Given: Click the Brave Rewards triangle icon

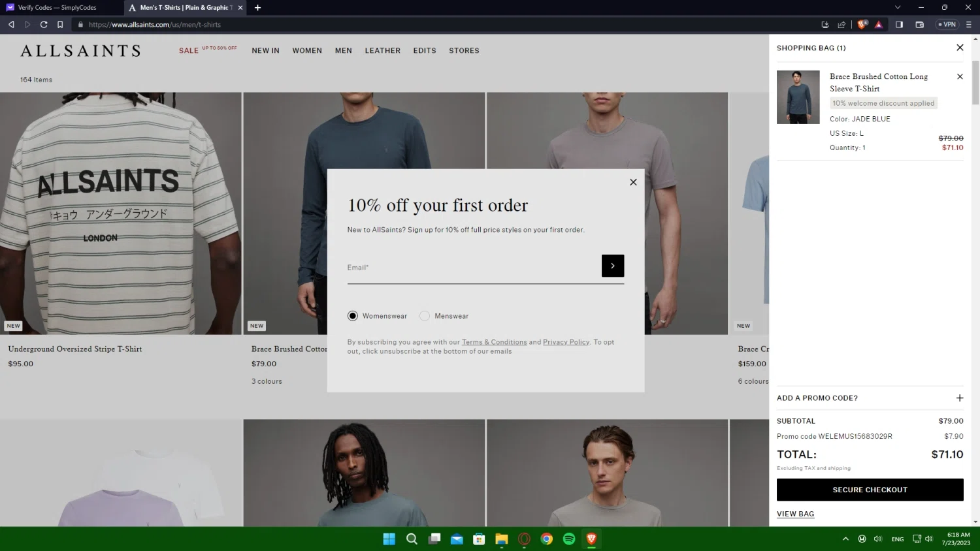Looking at the screenshot, I should point(879,24).
